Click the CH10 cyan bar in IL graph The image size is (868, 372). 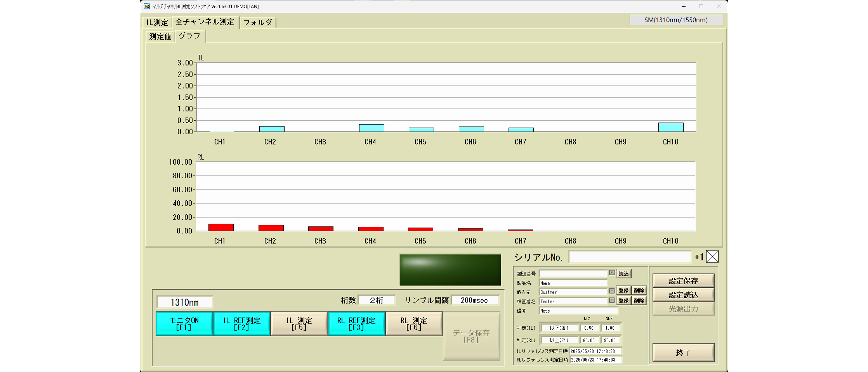tap(671, 127)
